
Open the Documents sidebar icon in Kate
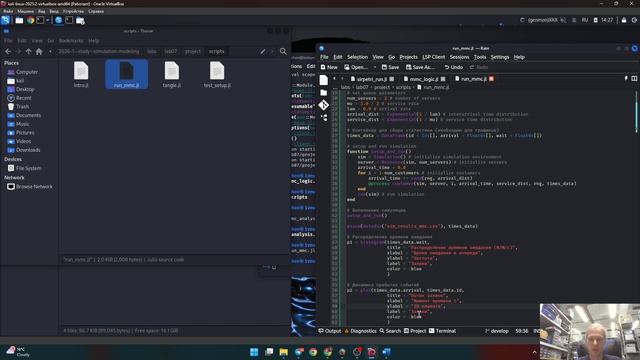point(324,80)
